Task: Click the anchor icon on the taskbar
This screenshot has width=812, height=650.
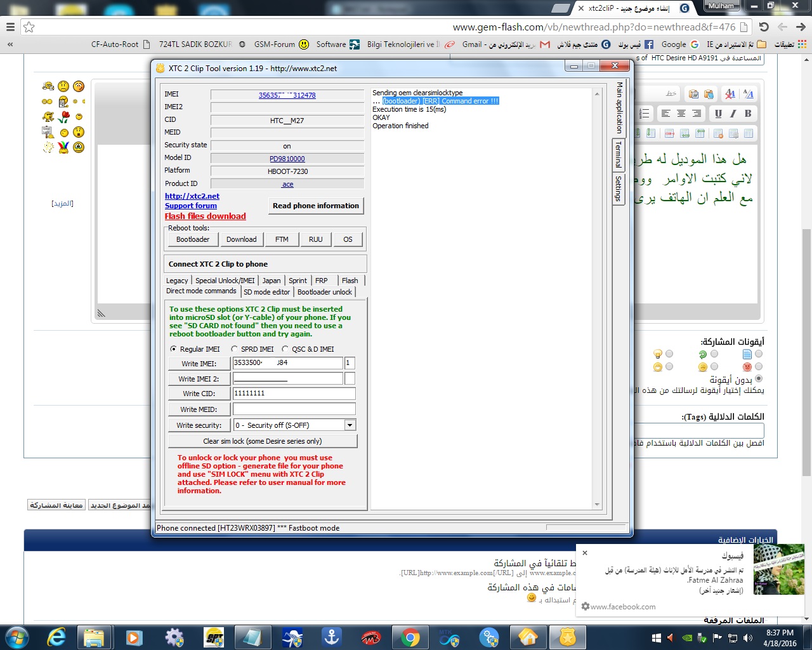Action: pyautogui.click(x=332, y=637)
